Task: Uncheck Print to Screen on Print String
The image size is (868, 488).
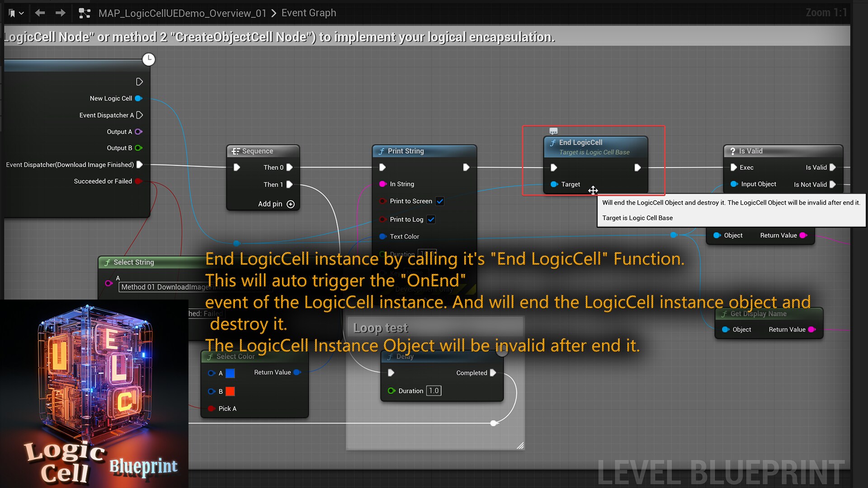Action: [x=440, y=201]
